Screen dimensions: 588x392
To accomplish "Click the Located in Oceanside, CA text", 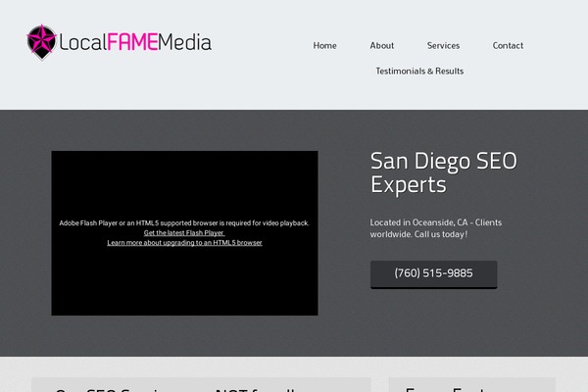I will point(436,228).
